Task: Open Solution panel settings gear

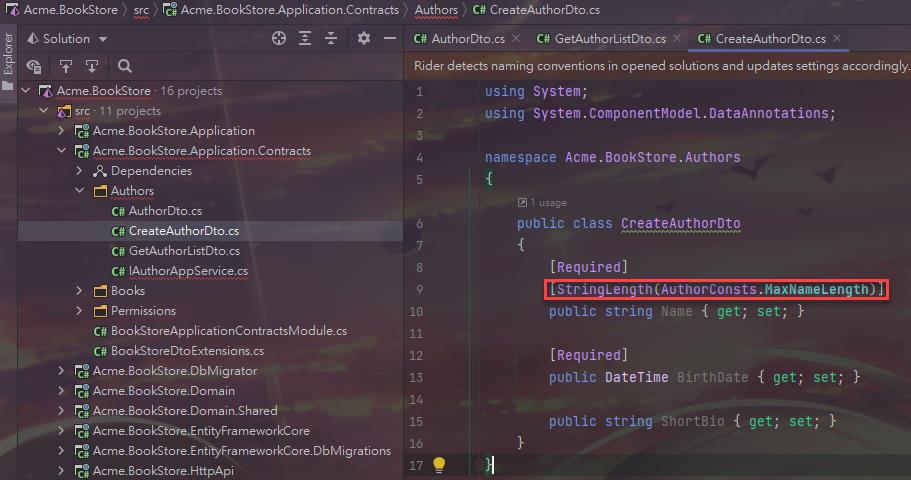Action: pyautogui.click(x=364, y=39)
